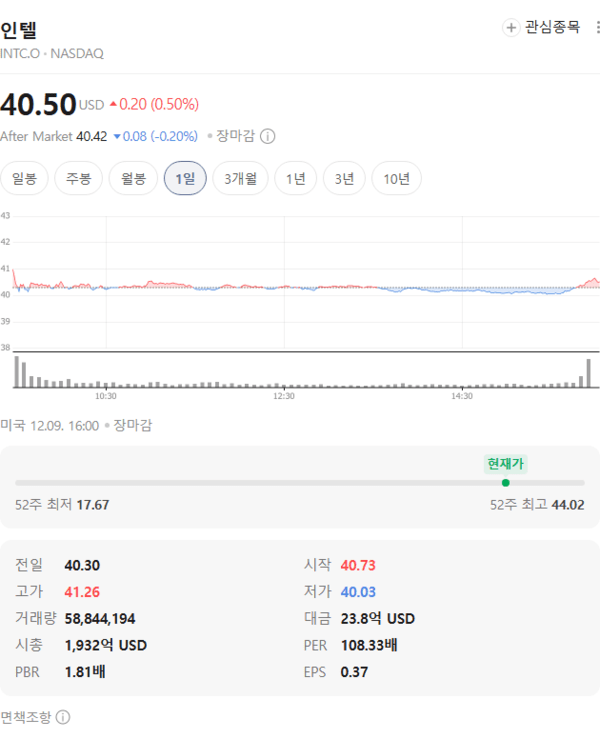Click the opening volume bar in chart

(x=17, y=372)
